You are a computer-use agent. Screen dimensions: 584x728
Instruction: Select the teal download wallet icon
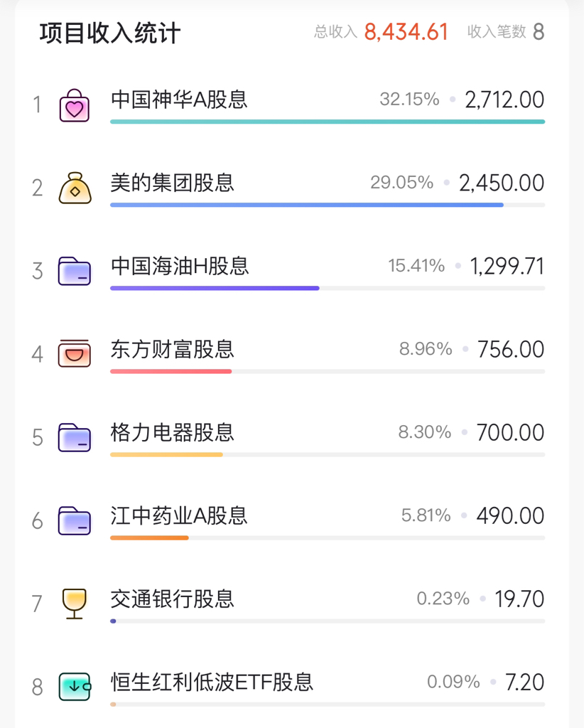[x=75, y=687]
